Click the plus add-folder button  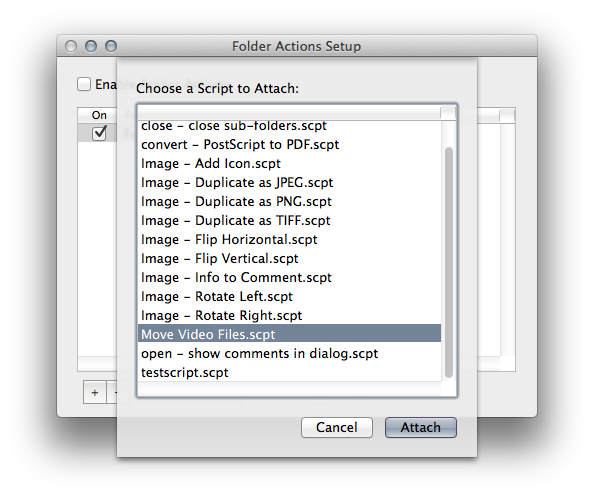click(x=95, y=393)
